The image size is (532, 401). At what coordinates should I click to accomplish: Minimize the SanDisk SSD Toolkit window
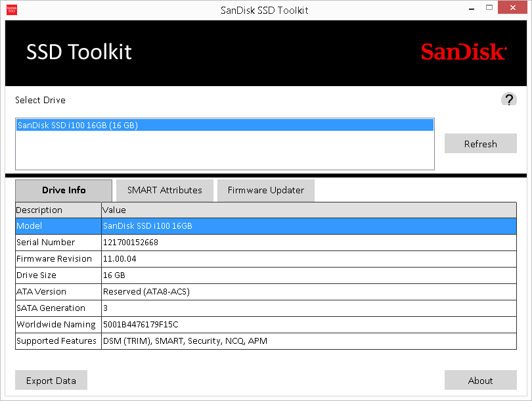coord(472,7)
